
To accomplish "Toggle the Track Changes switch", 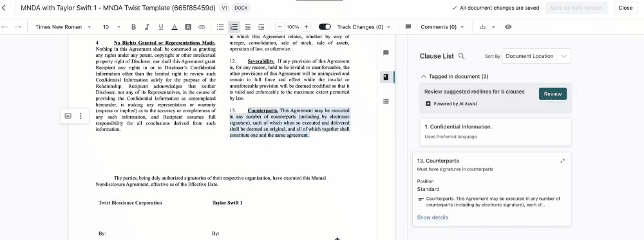I will coord(325,26).
